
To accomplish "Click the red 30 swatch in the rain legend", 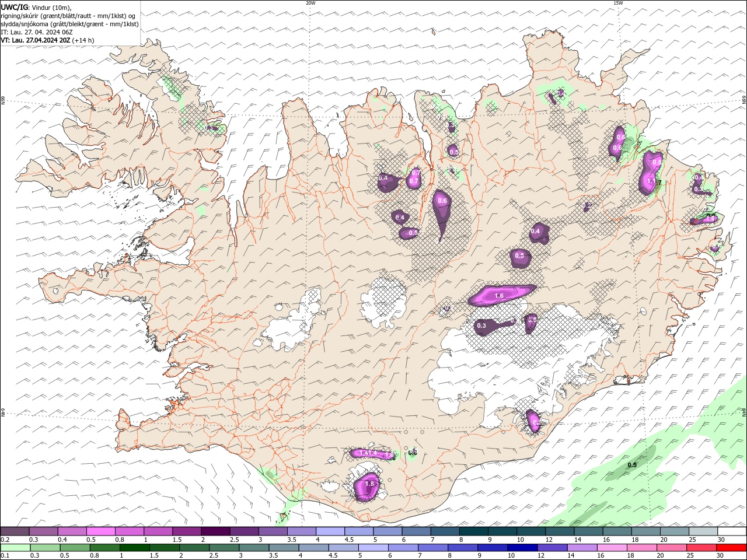I will click(x=731, y=548).
